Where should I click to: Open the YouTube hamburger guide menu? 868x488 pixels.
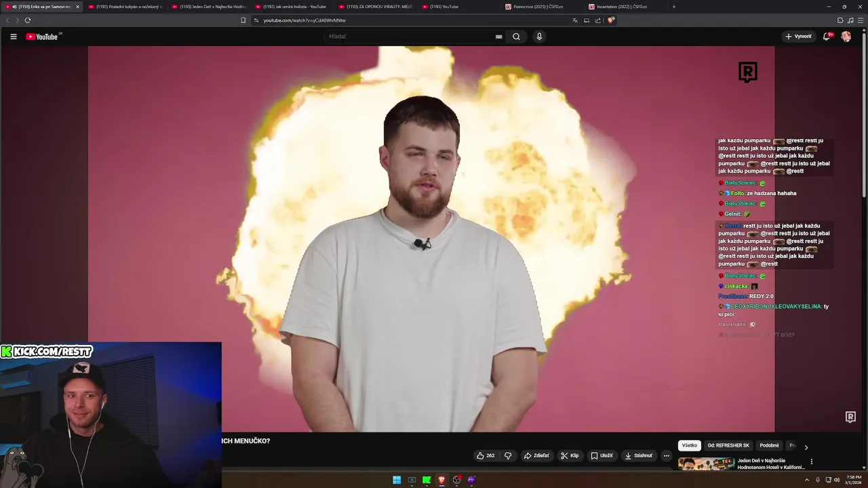(x=13, y=37)
